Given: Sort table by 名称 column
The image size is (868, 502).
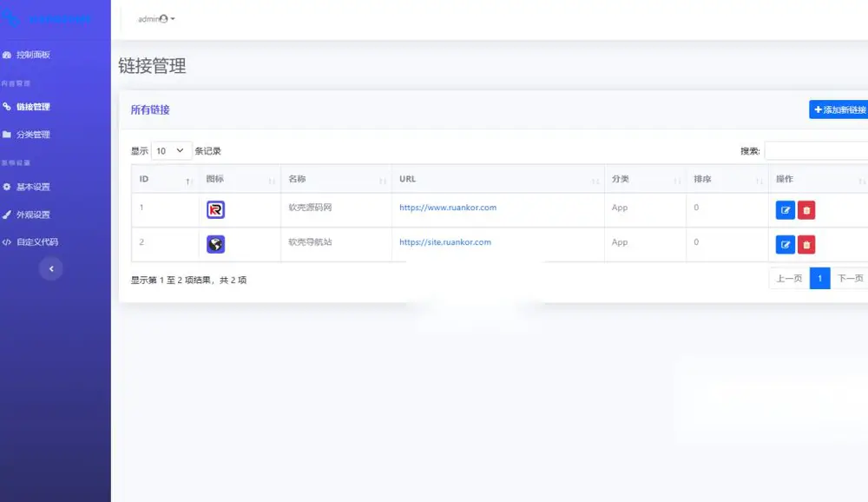Looking at the screenshot, I should click(x=337, y=179).
